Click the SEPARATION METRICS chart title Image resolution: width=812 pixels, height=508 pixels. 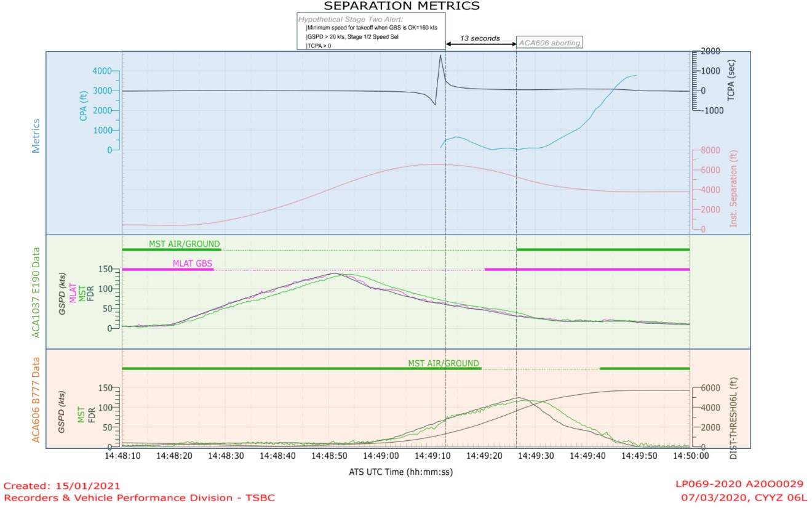(x=402, y=6)
